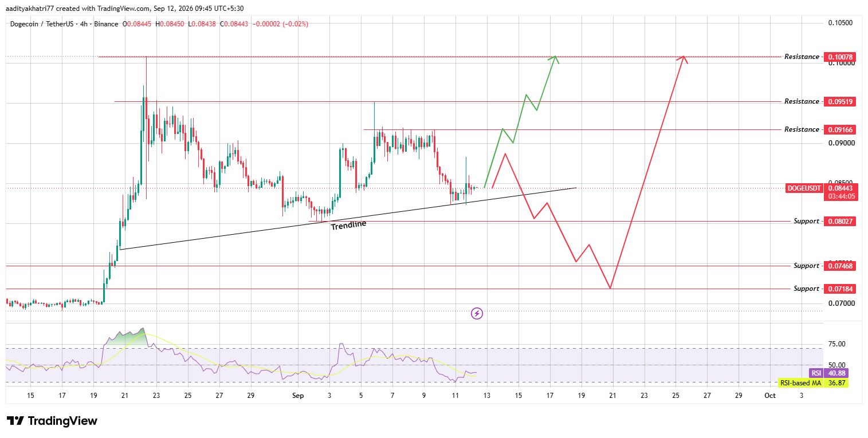Click the DOGEUSDT current price label
The height and width of the screenshot is (438, 868).
point(804,188)
